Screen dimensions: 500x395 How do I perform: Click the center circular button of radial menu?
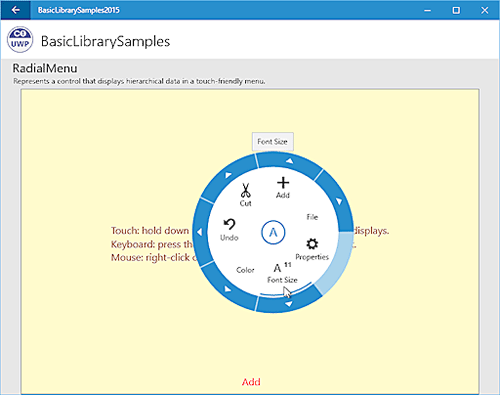273,232
